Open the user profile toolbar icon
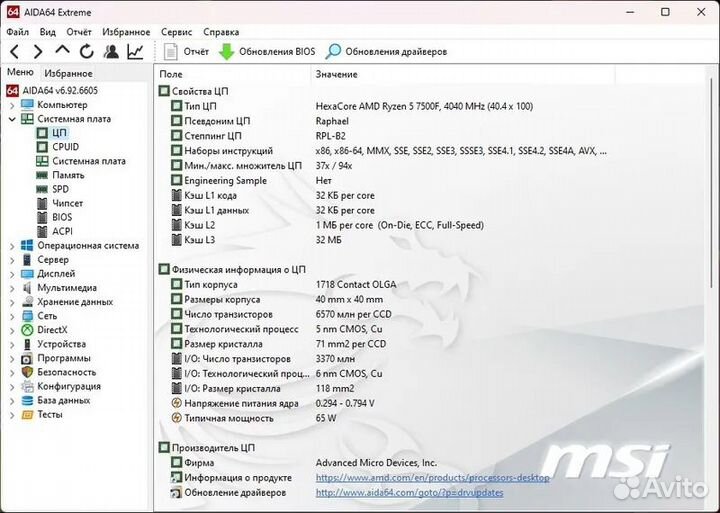 tap(111, 51)
